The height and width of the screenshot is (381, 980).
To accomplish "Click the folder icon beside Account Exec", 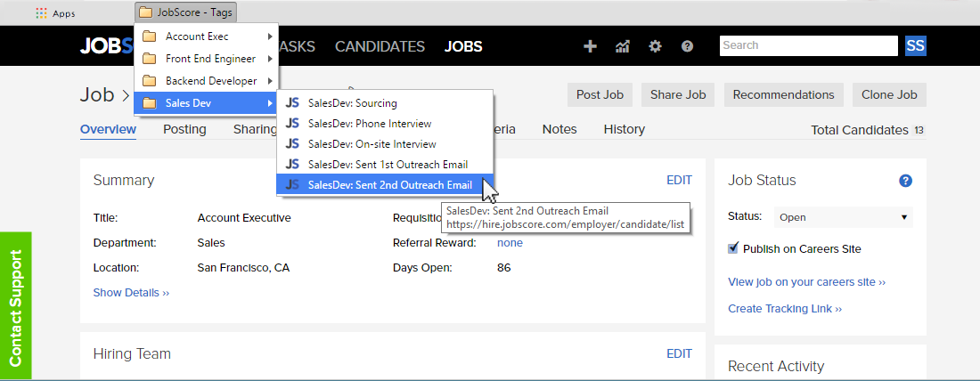I will pyautogui.click(x=149, y=36).
